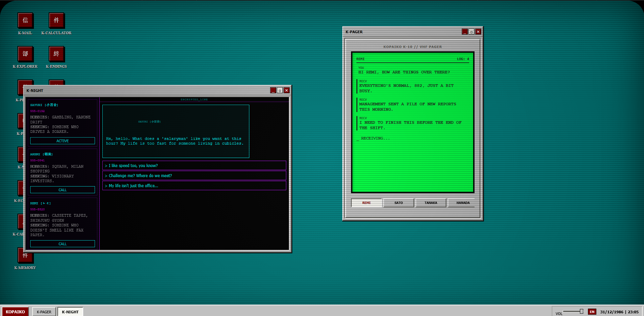Switch pager to TANAKA contact

431,203
